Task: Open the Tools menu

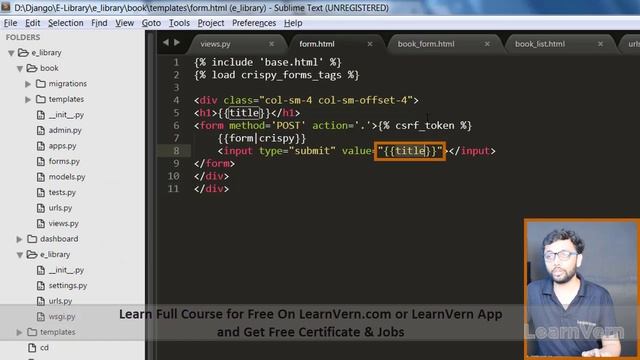Action: click(x=179, y=23)
